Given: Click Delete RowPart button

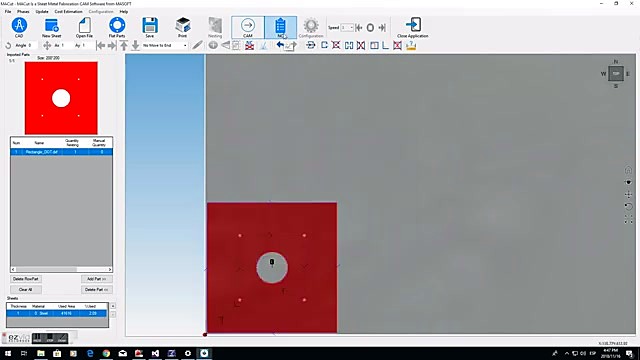Looking at the screenshot, I should coord(26,279).
